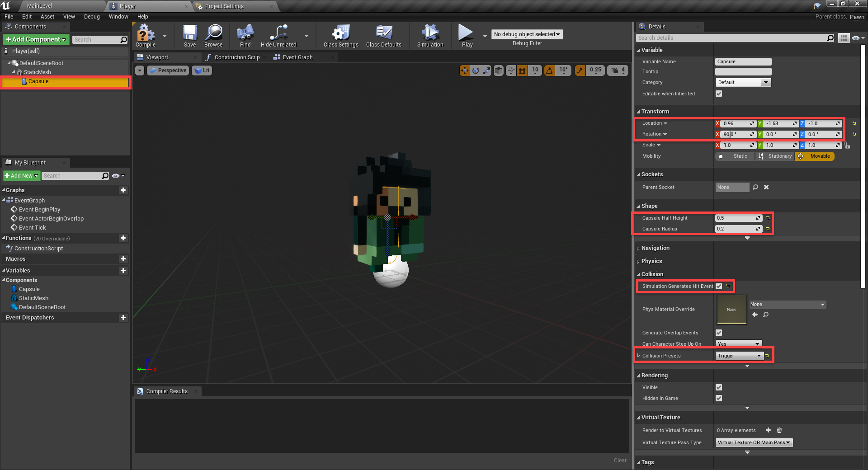The width and height of the screenshot is (868, 470).
Task: Toggle the coordinate system globe icon
Action: [499, 70]
